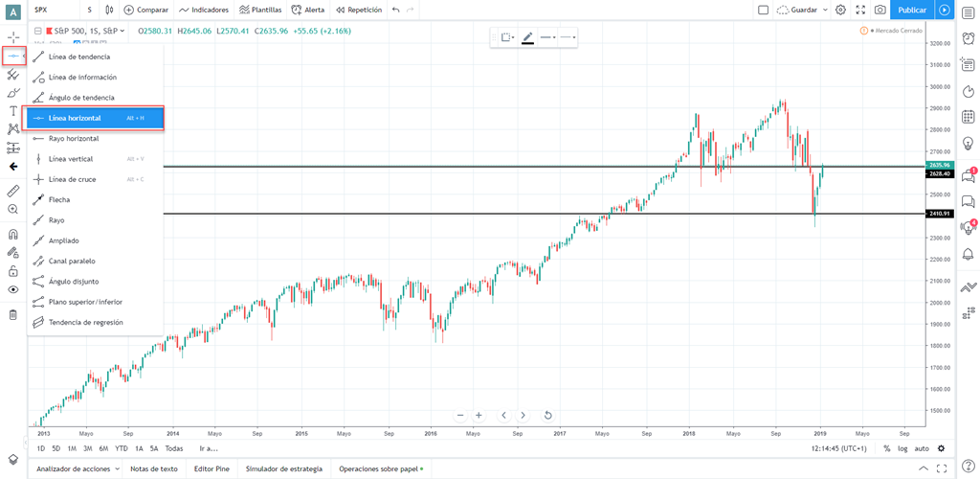Expand the Analizador de acciones dropdown
This screenshot has height=479, width=980.
point(117,469)
